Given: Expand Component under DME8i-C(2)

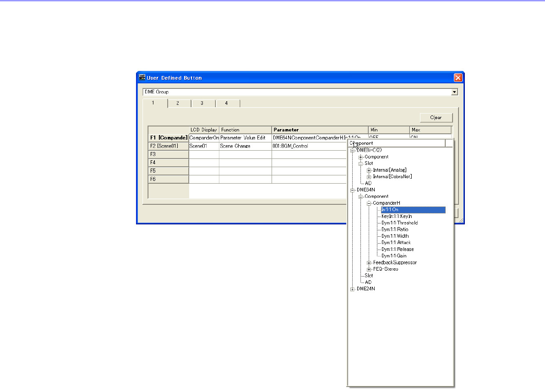Looking at the screenshot, I should coord(360,157).
